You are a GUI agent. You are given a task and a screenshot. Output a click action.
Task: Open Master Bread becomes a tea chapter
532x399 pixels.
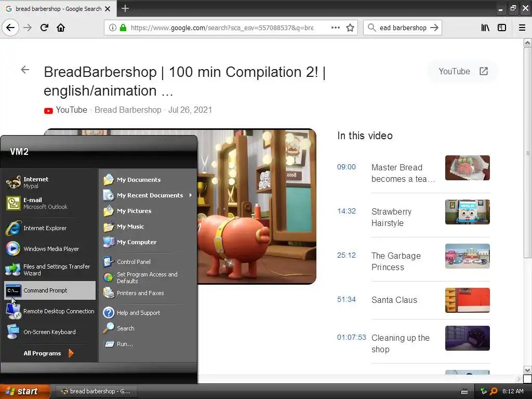click(403, 173)
